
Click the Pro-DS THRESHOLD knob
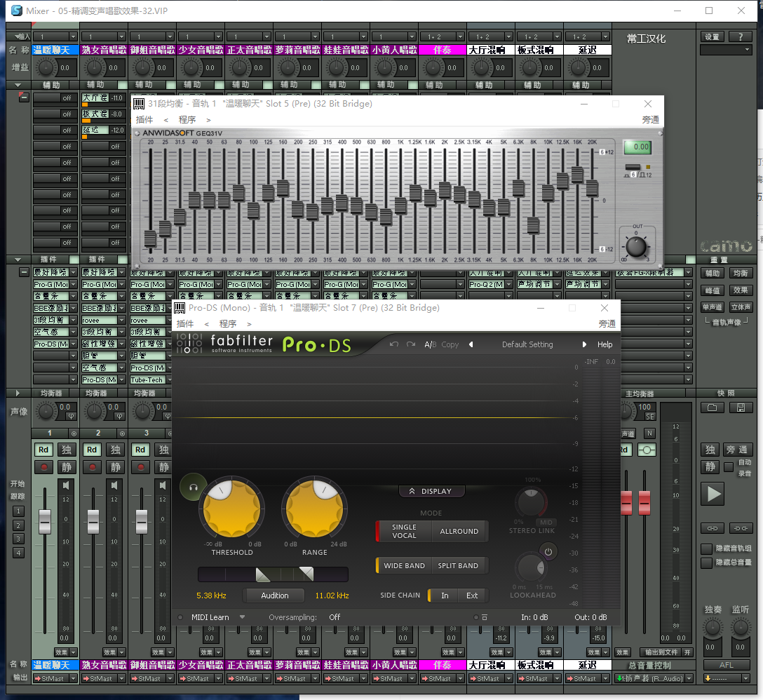click(231, 509)
